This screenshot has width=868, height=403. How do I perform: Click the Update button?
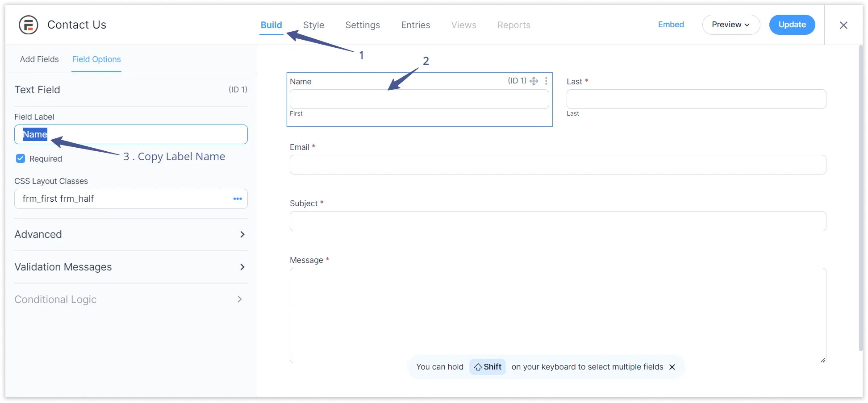click(792, 25)
